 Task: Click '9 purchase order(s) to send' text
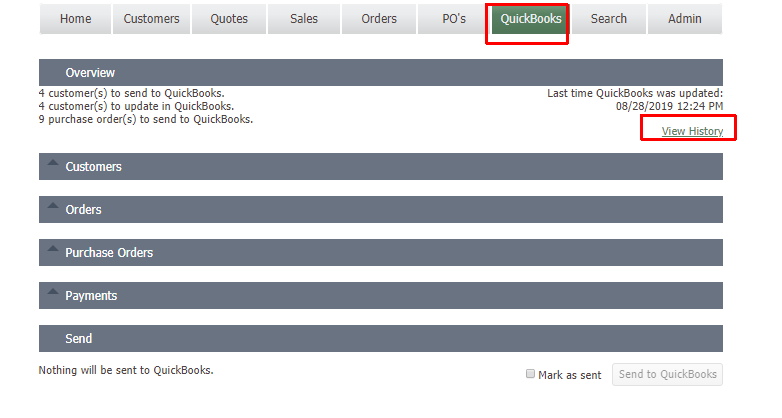[108, 119]
